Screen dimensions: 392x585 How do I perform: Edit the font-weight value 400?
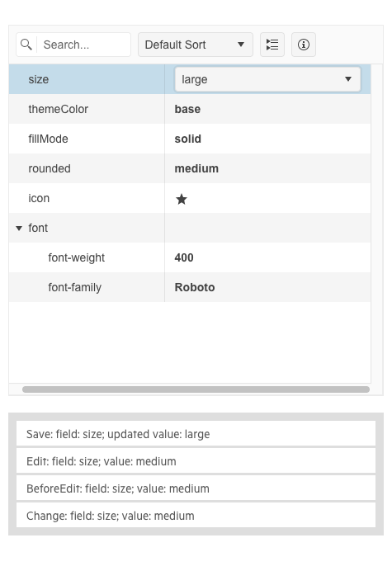[x=184, y=257]
